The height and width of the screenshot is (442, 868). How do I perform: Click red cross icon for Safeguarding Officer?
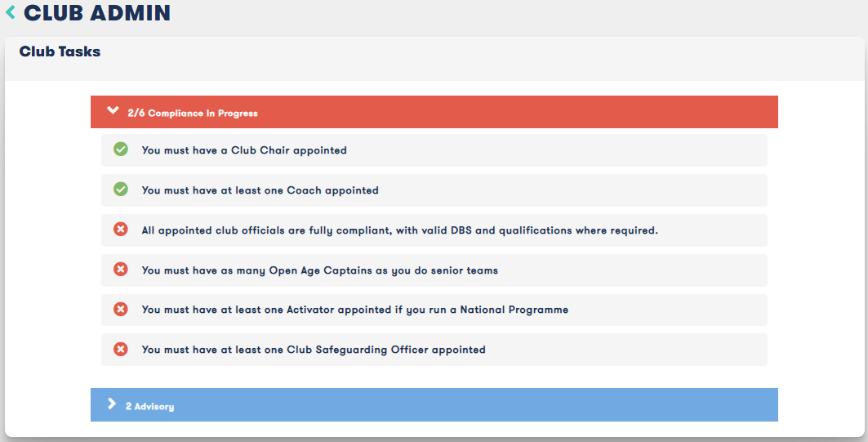(121, 349)
